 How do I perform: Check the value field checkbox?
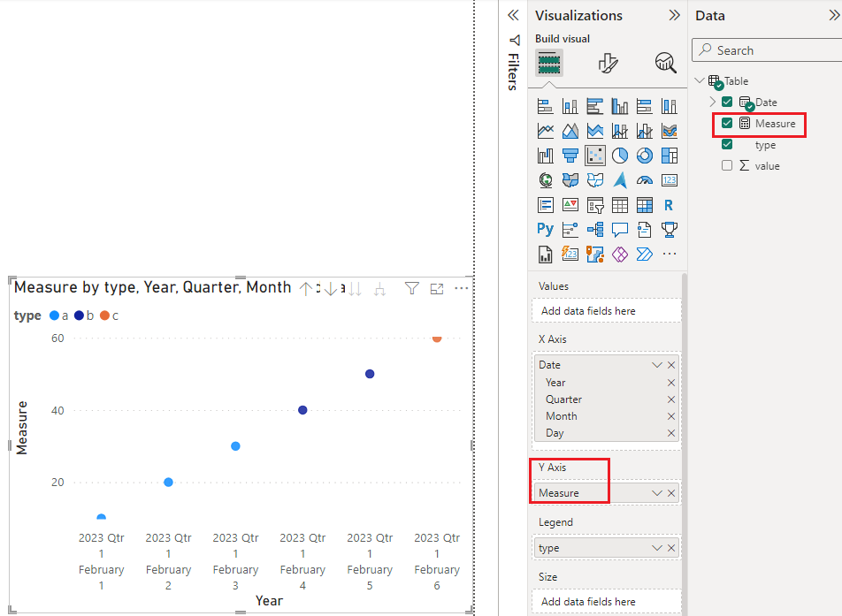point(727,165)
